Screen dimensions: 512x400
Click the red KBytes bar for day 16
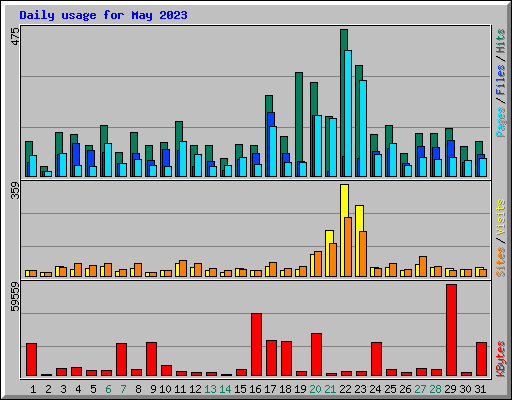[256, 345]
